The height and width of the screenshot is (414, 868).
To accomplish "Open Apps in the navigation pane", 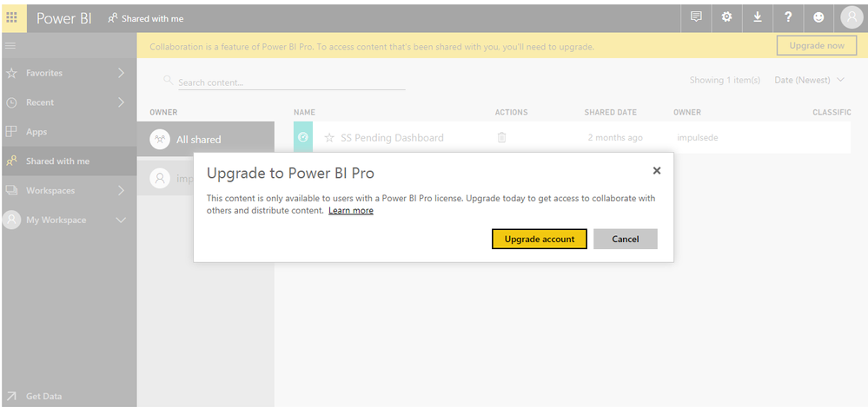I will [x=70, y=132].
